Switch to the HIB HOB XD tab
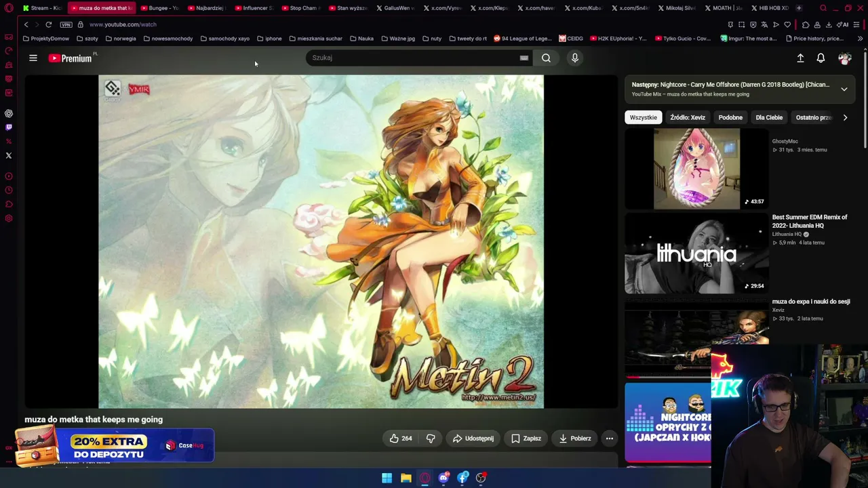 point(770,8)
